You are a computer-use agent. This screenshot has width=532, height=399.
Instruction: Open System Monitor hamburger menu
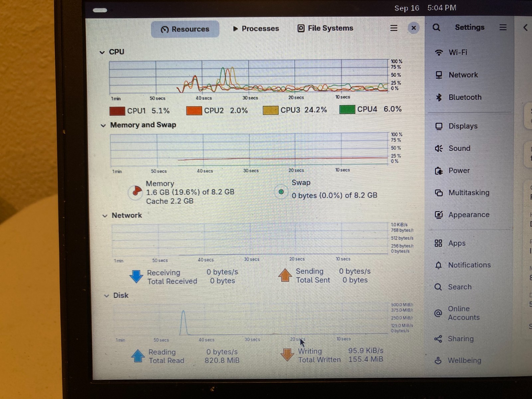click(x=394, y=28)
